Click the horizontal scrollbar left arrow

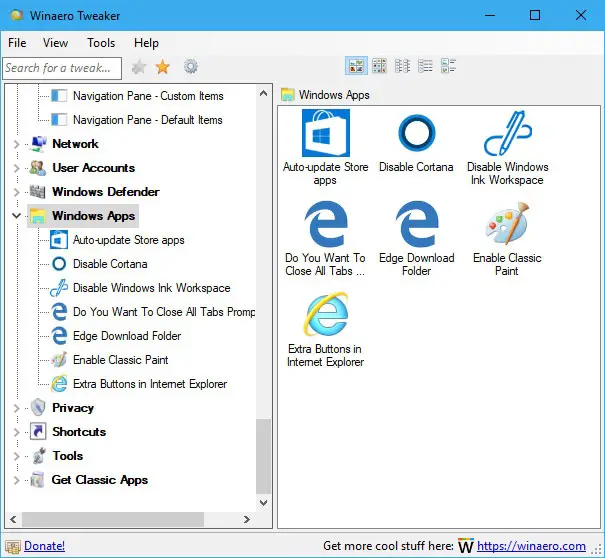[13, 520]
